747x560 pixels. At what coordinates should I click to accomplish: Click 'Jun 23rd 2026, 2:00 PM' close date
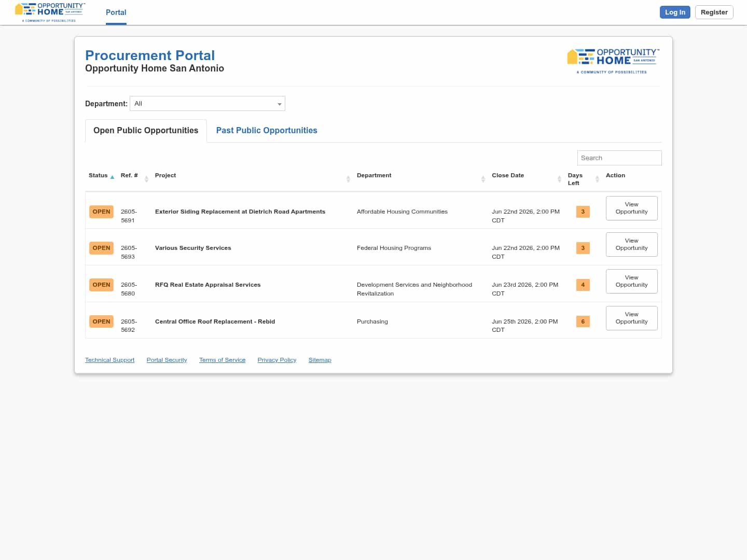(x=525, y=289)
